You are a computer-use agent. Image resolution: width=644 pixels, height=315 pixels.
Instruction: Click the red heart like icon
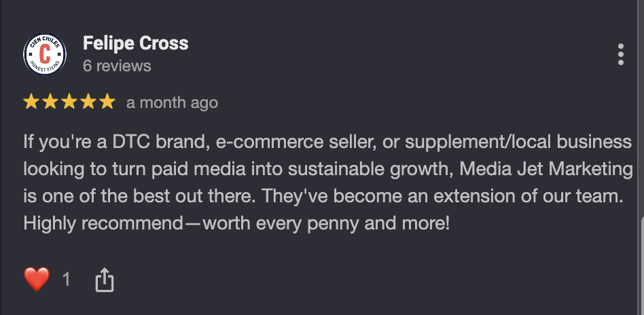(37, 279)
